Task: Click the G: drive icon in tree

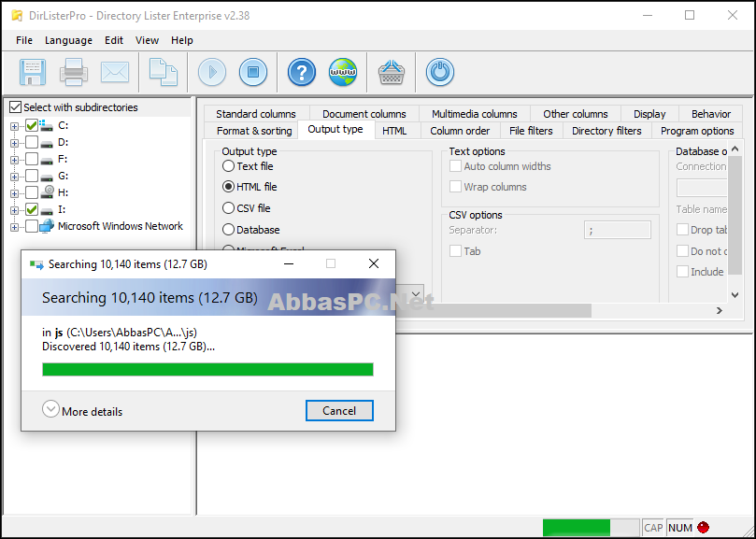Action: 47,177
